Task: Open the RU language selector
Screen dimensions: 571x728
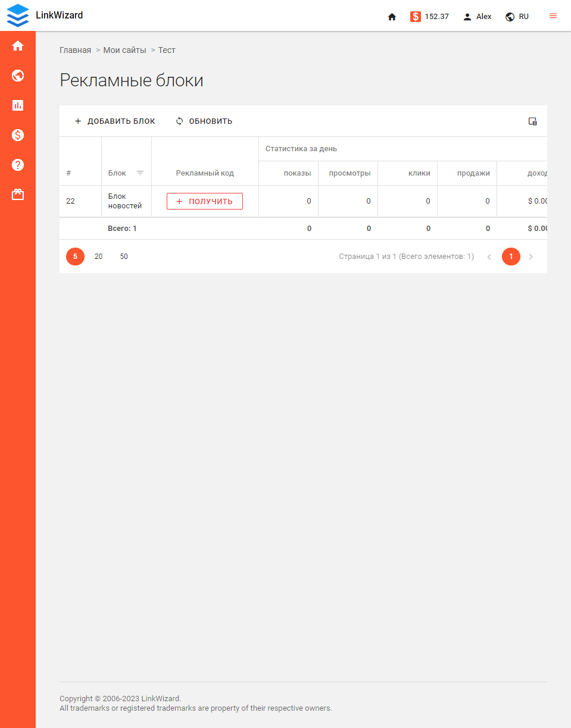Action: [x=517, y=17]
